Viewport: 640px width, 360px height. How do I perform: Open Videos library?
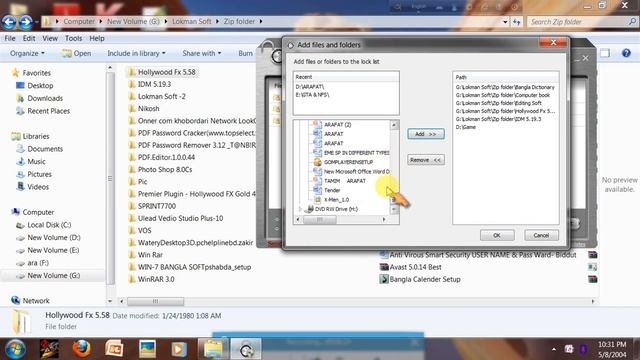pyautogui.click(x=38, y=187)
